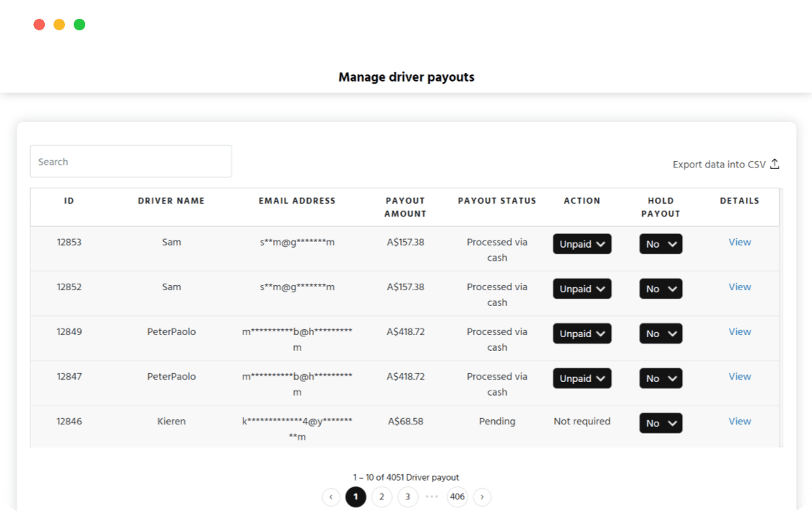812x514 pixels.
Task: Click the chevron on row 12846 Hold Payout dropdown
Action: (673, 422)
